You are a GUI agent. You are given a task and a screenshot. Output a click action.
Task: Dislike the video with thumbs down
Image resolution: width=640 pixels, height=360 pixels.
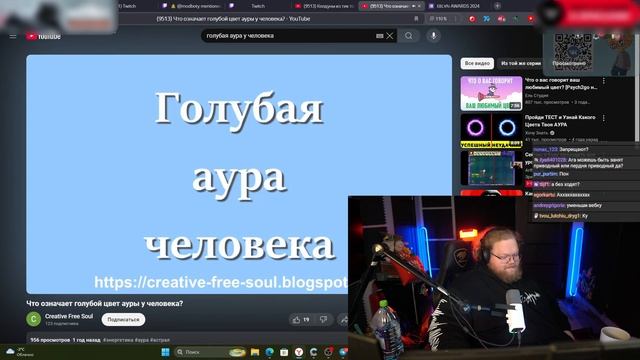(324, 320)
